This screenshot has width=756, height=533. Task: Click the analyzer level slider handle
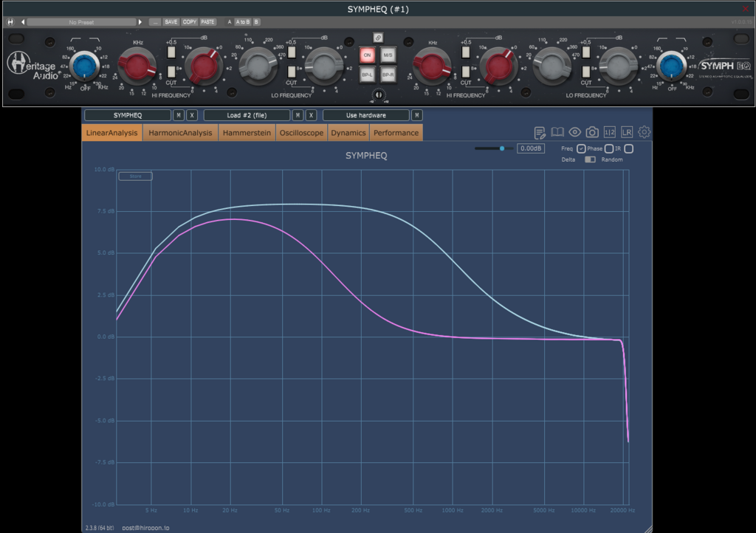[502, 148]
